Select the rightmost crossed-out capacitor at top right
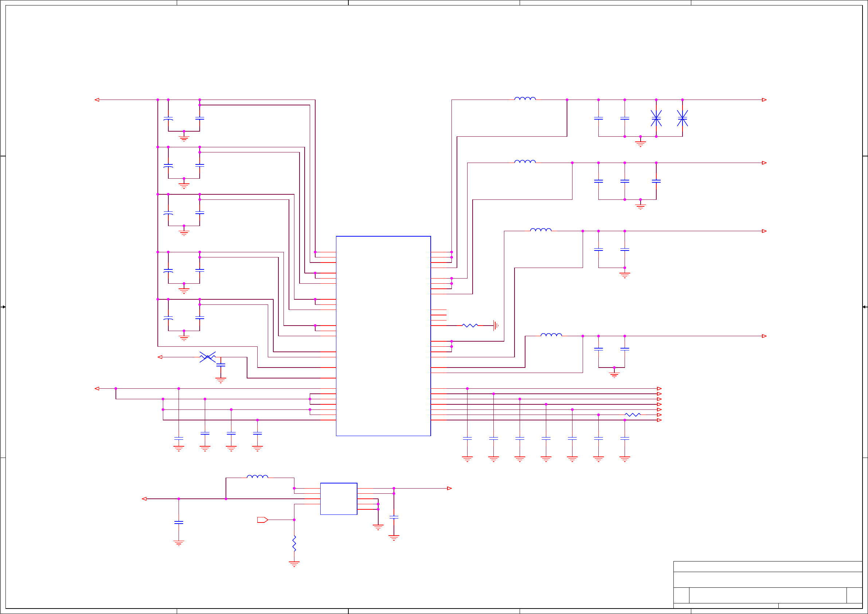This screenshot has height=614, width=868. coord(682,118)
